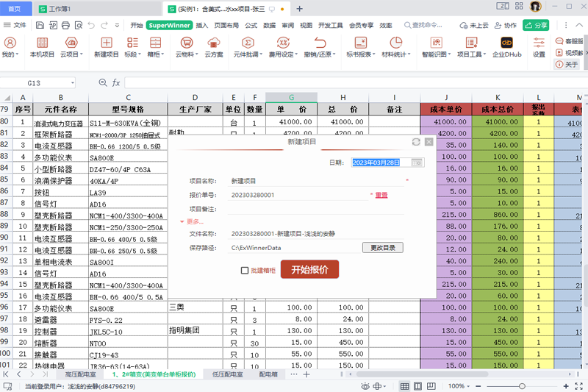Click the 本机项目 ribbon icon
Screen dimensions: 588x392
42,47
